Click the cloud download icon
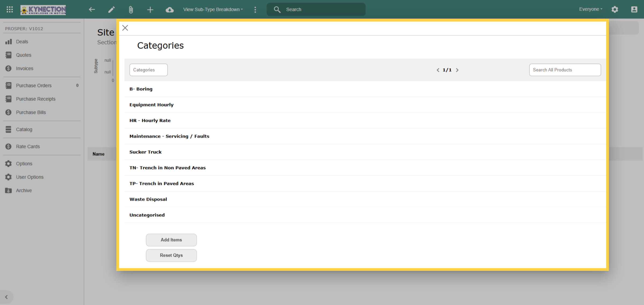Image resolution: width=644 pixels, height=305 pixels. pos(170,10)
